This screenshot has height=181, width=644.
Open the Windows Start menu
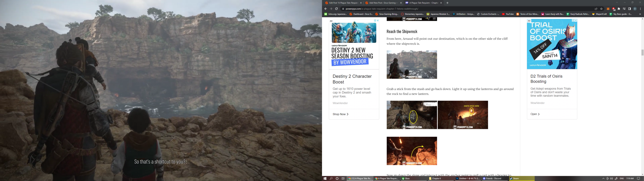coord(325,178)
